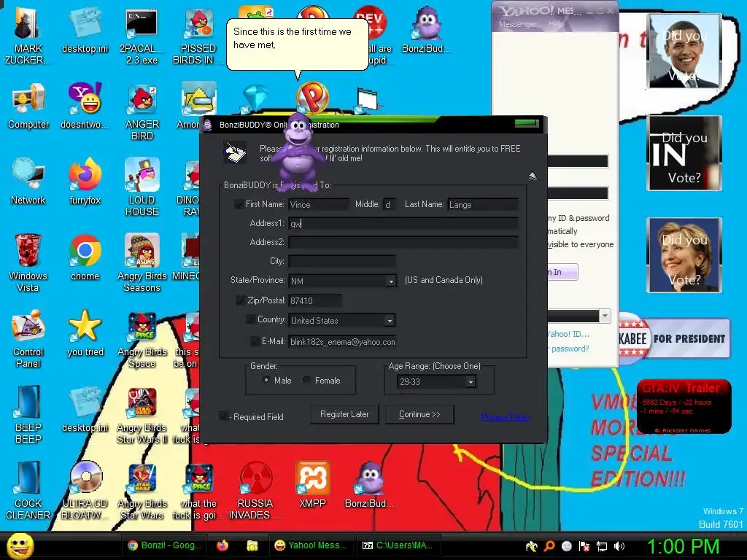
Task: Open the Network desktop icon
Action: tap(28, 182)
